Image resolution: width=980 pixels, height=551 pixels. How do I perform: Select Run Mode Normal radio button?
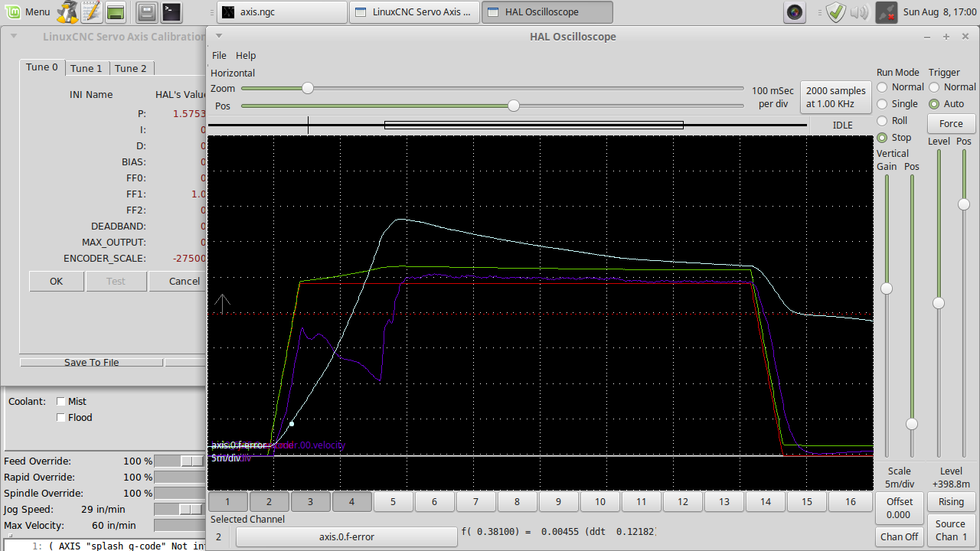point(882,87)
